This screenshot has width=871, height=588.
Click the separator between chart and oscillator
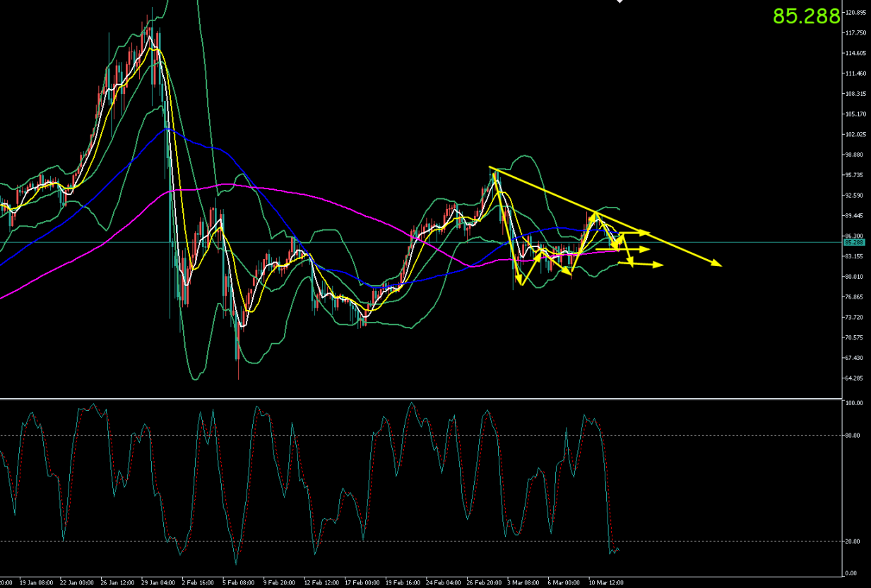click(x=424, y=400)
